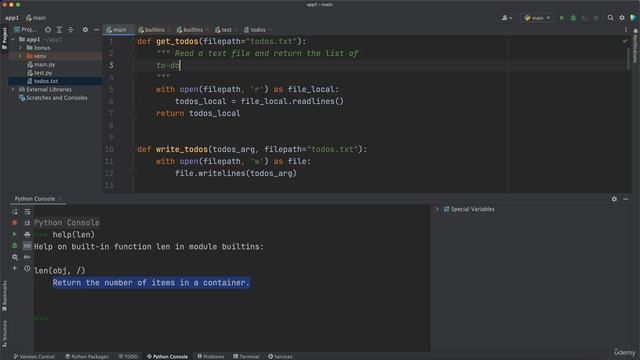The image size is (640, 360).
Task: Expand all in Project panel
Action: click(59, 30)
